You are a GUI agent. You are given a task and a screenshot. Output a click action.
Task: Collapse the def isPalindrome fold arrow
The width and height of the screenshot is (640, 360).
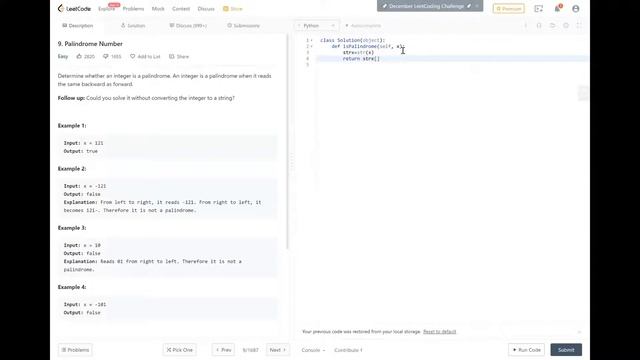click(x=312, y=47)
